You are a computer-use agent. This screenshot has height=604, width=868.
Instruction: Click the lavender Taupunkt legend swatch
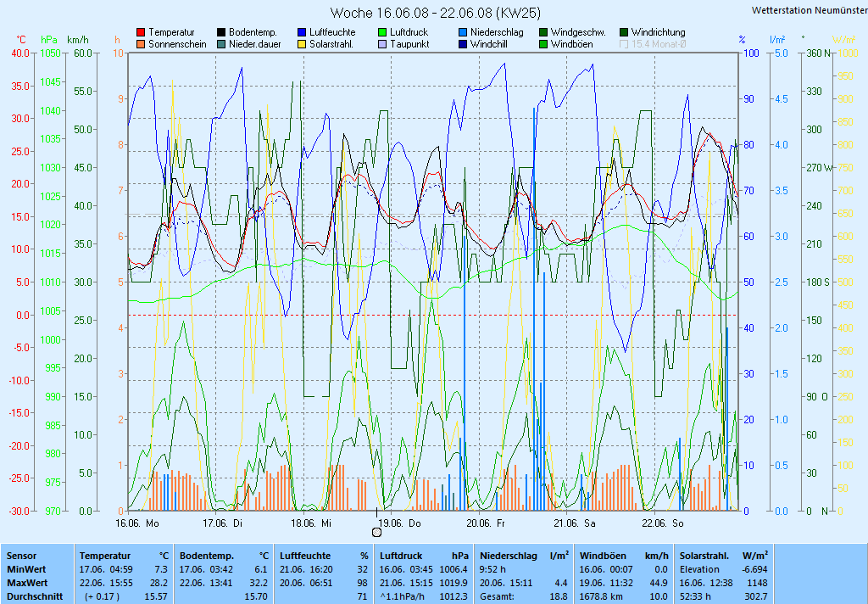[382, 44]
